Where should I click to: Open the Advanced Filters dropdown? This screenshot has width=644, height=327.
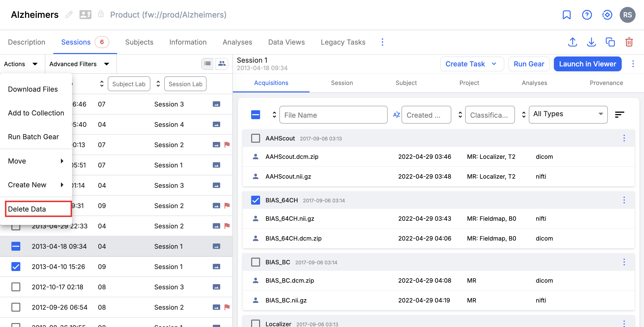[x=80, y=64]
